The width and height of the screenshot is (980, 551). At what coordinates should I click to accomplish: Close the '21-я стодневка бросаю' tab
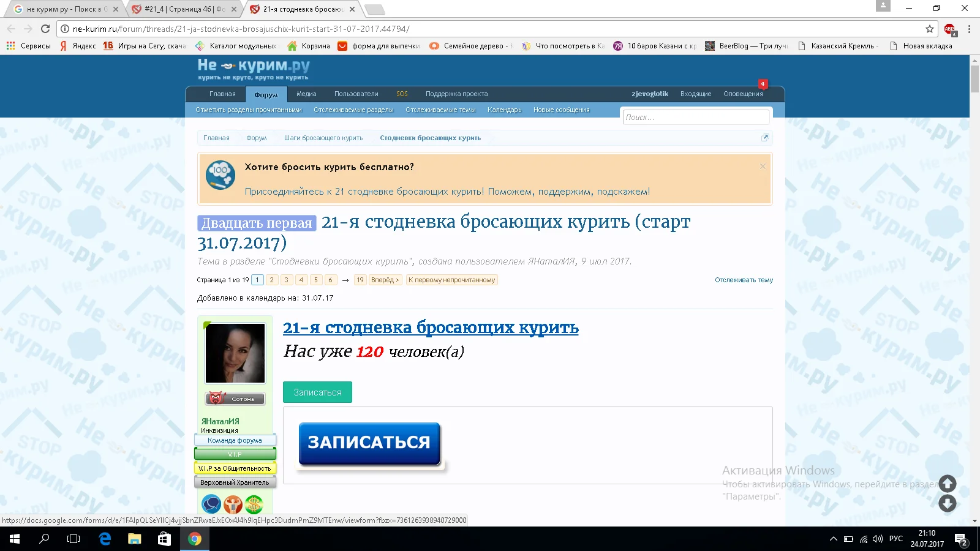click(352, 9)
